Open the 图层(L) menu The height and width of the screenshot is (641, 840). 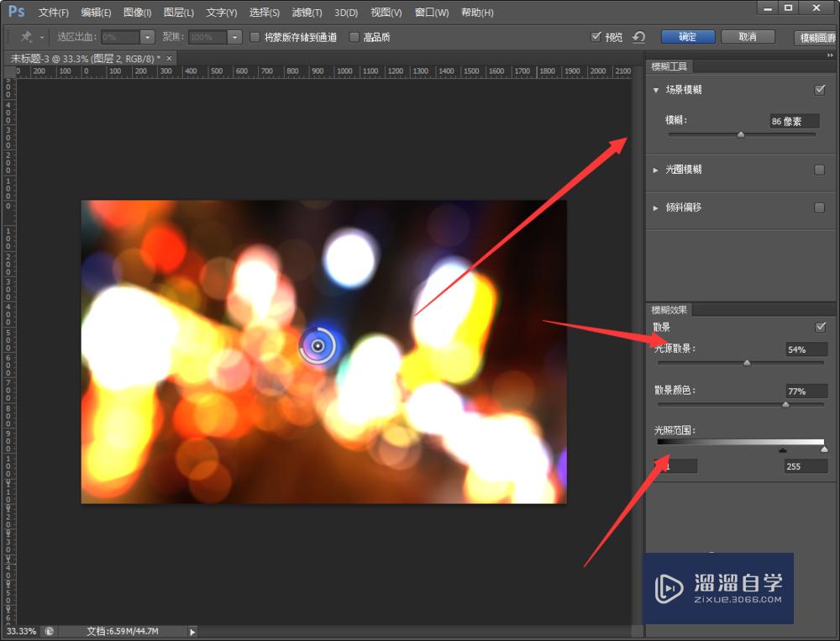pos(179,13)
